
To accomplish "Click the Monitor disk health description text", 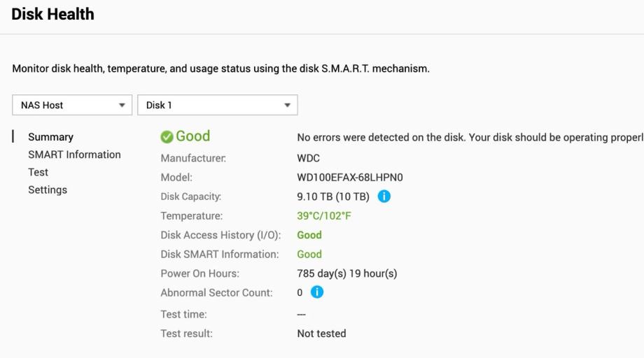I will tap(220, 69).
